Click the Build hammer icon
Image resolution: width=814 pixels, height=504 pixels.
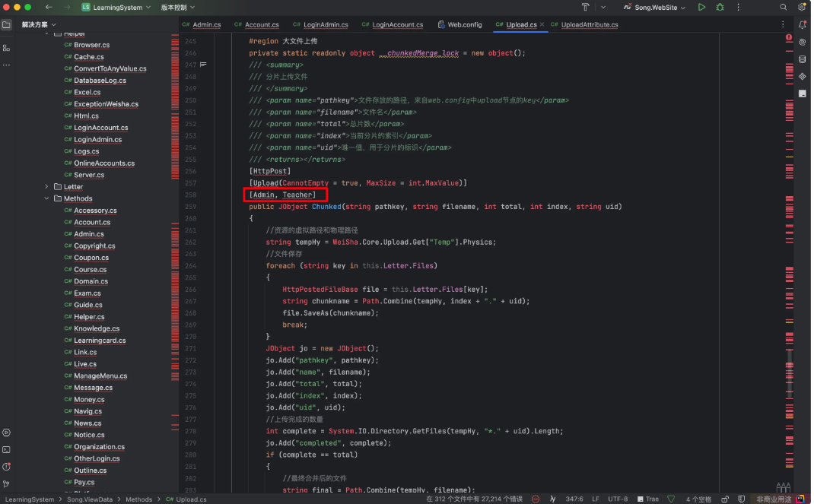[585, 7]
